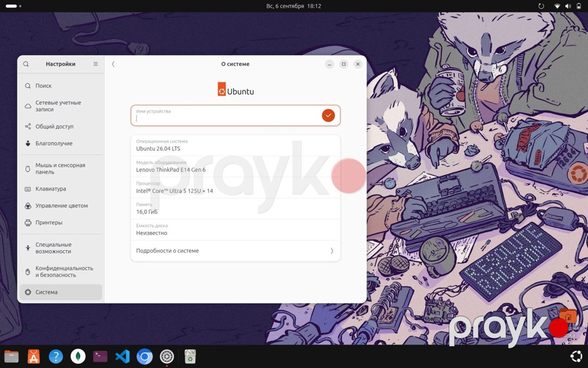Click the printer icon in the sidebar
588x368 pixels.
point(28,222)
